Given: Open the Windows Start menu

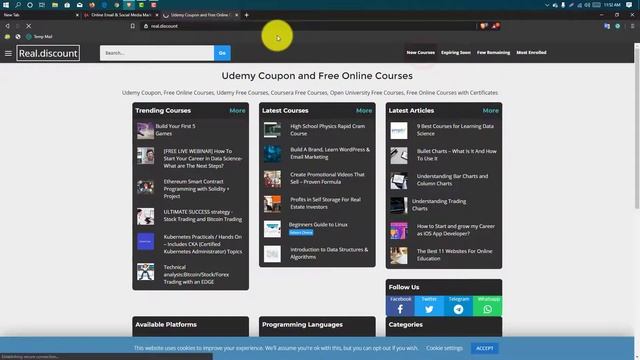Looking at the screenshot, I should (x=6, y=5).
